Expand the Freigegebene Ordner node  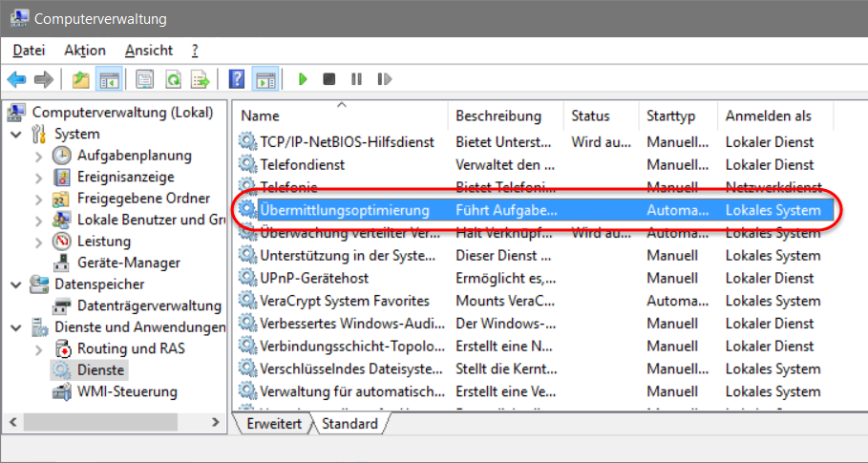(38, 199)
